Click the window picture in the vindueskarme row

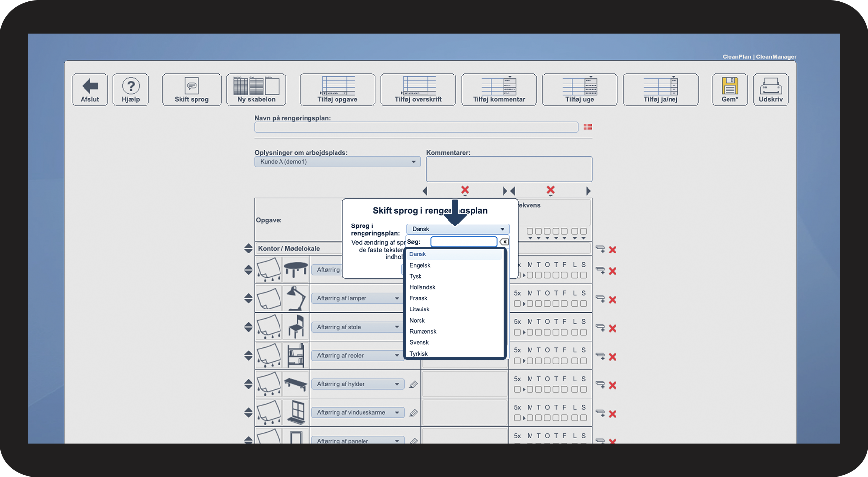(x=296, y=413)
